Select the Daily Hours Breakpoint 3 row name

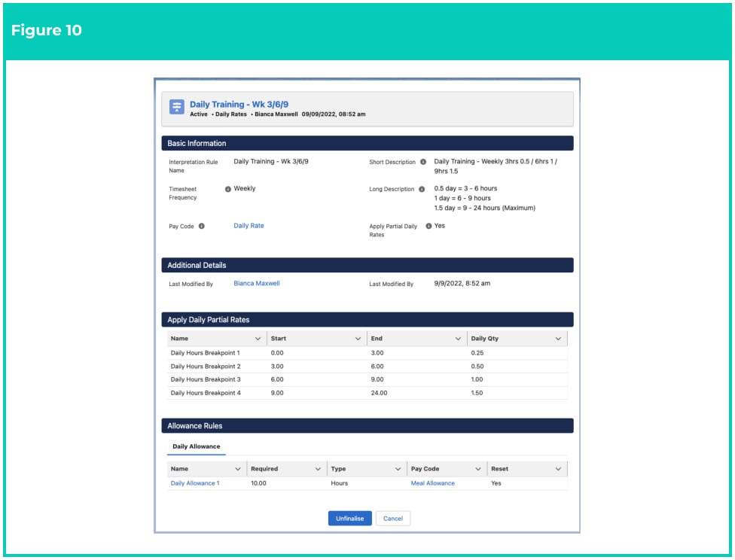tap(206, 379)
